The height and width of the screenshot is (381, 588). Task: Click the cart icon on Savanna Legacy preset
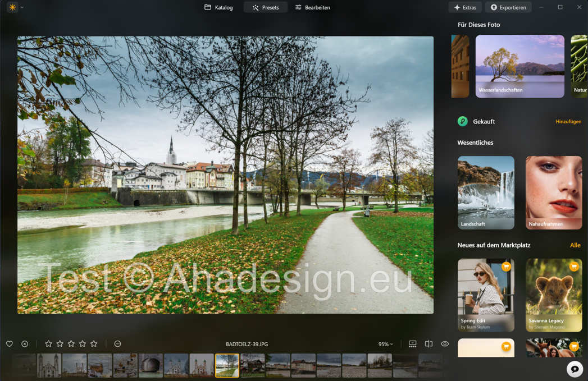(573, 267)
